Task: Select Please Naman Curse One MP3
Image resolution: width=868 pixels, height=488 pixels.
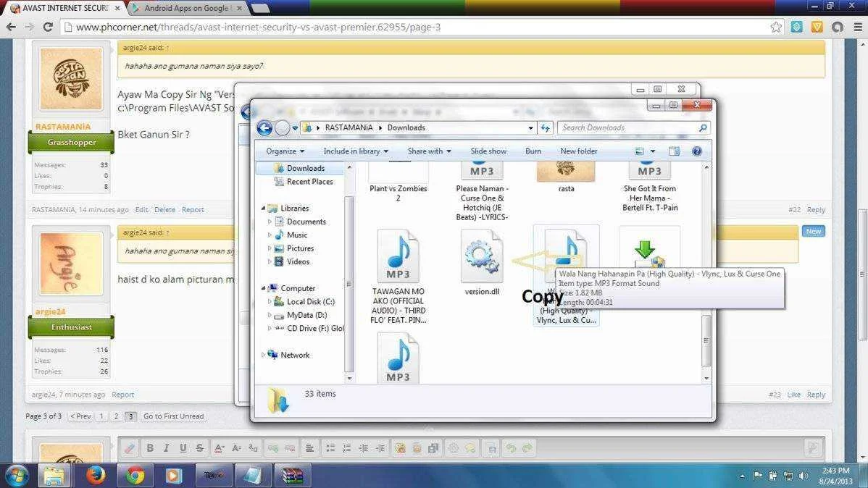Action: pos(482,193)
